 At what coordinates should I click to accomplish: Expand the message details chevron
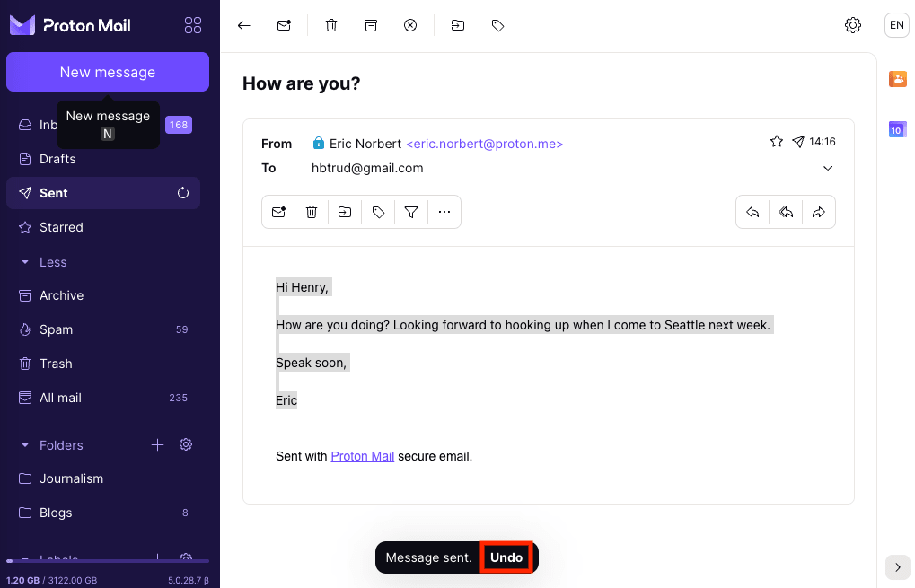coord(827,168)
